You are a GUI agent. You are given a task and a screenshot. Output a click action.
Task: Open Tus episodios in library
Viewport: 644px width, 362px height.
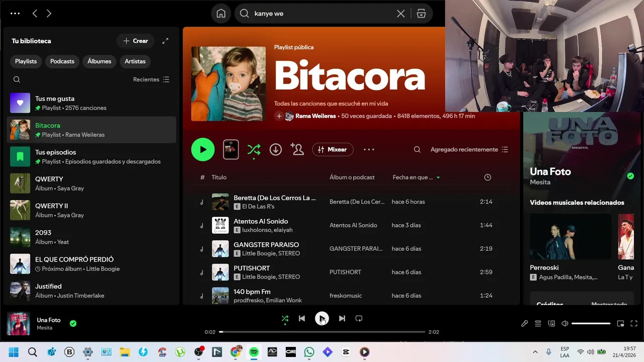91,156
